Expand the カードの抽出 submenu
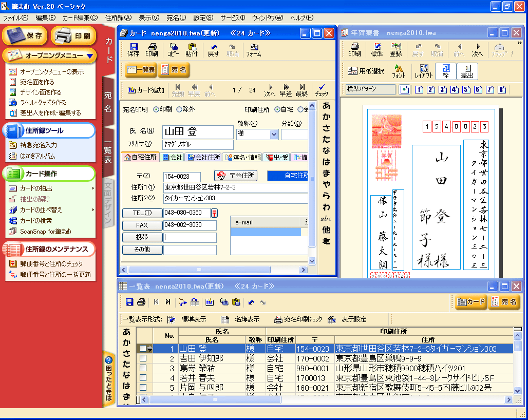The height and width of the screenshot is (420, 528). 93,188
